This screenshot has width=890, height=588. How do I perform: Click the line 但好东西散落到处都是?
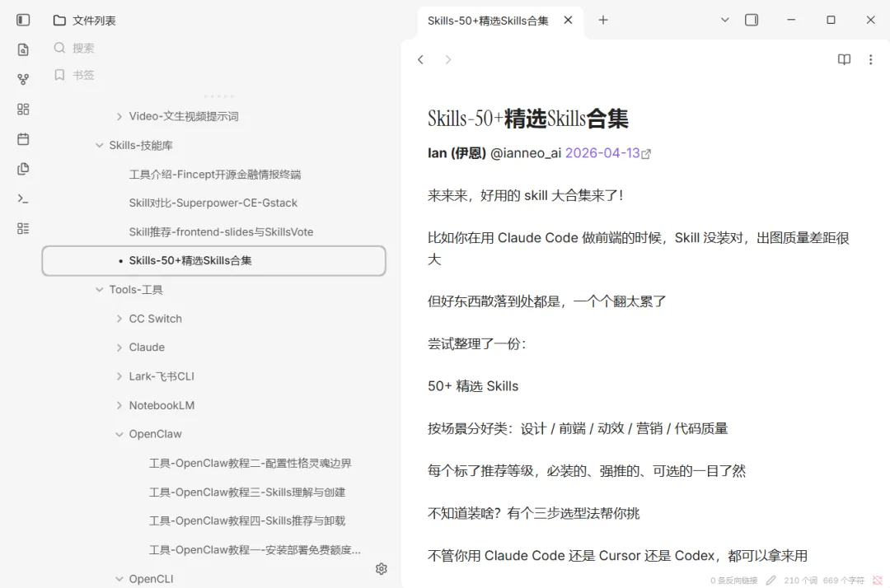point(546,301)
